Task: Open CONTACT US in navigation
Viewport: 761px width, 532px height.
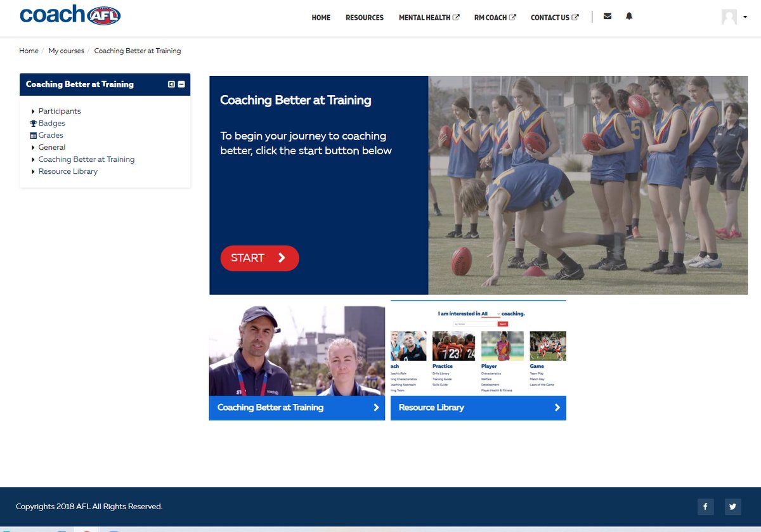Action: click(x=554, y=18)
